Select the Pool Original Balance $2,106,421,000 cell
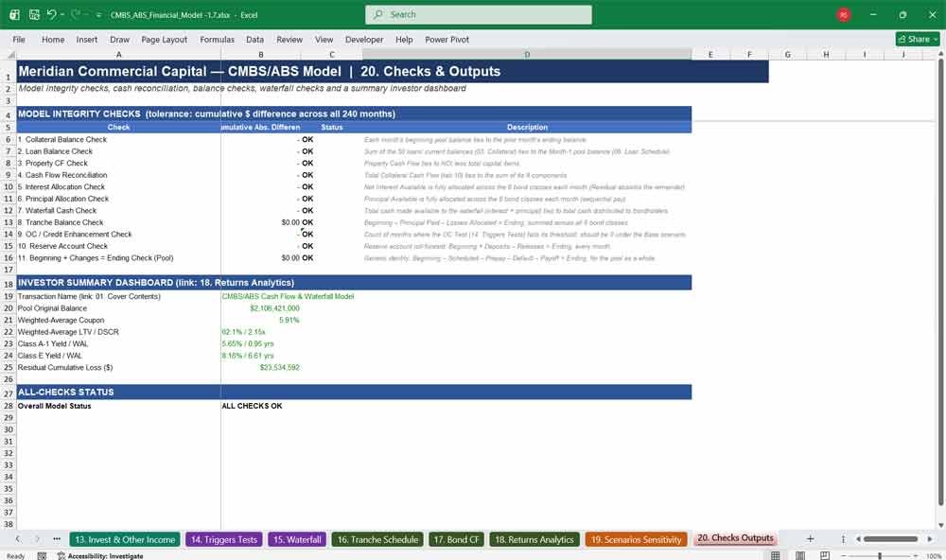 [x=261, y=308]
